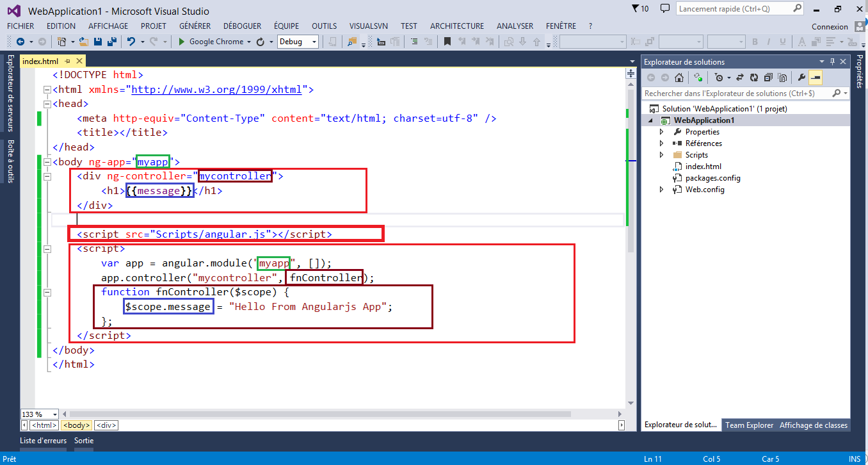
Task: Click the Show All Files icon
Action: point(782,77)
